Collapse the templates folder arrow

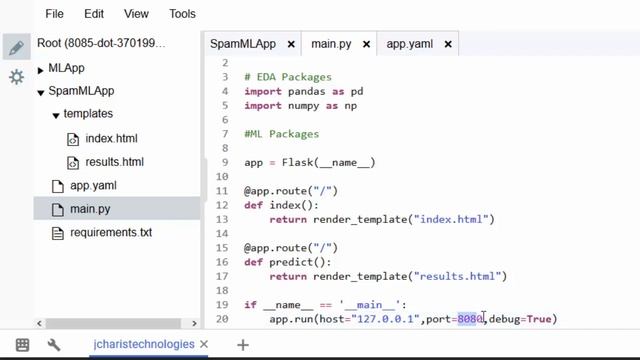(56, 116)
